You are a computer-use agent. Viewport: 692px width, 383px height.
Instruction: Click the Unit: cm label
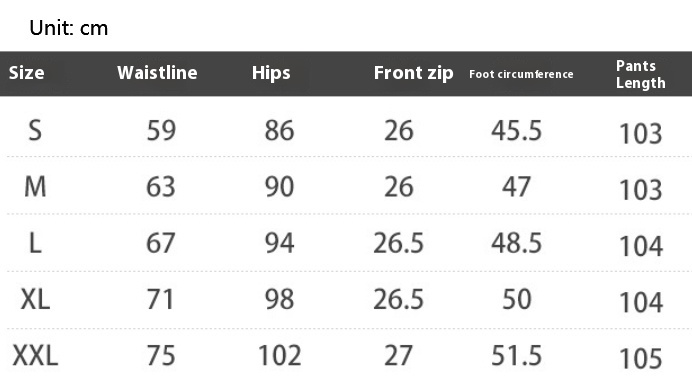[68, 28]
